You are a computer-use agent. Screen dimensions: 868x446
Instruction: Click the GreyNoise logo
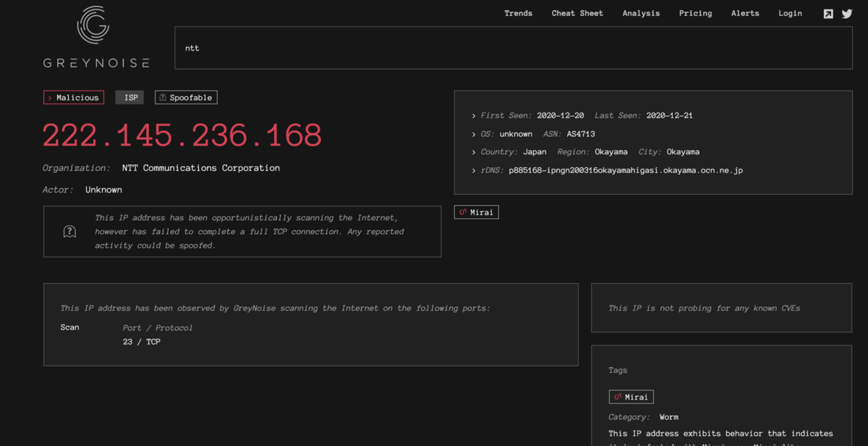(x=95, y=37)
